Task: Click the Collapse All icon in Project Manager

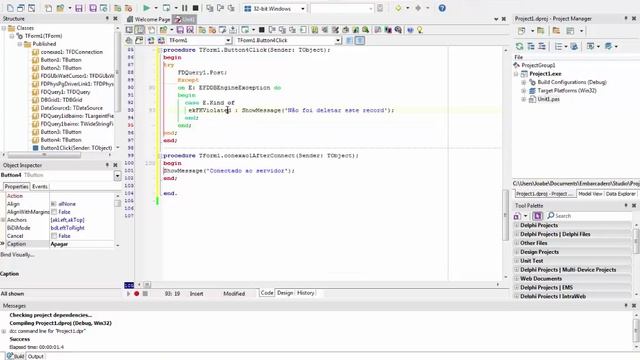Action: pyautogui.click(x=542, y=47)
